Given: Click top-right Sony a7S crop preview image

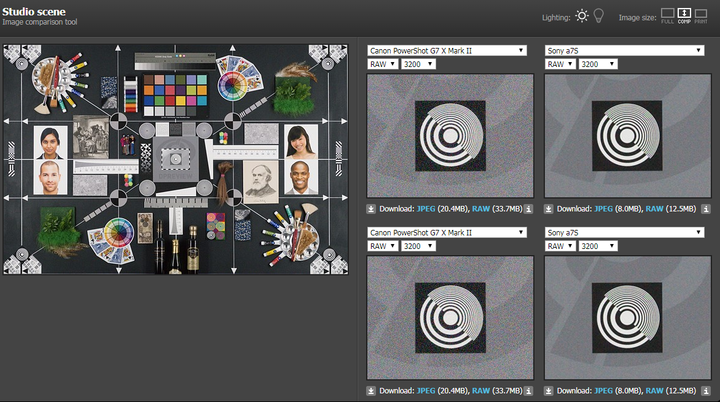Looking at the screenshot, I should pos(628,136).
